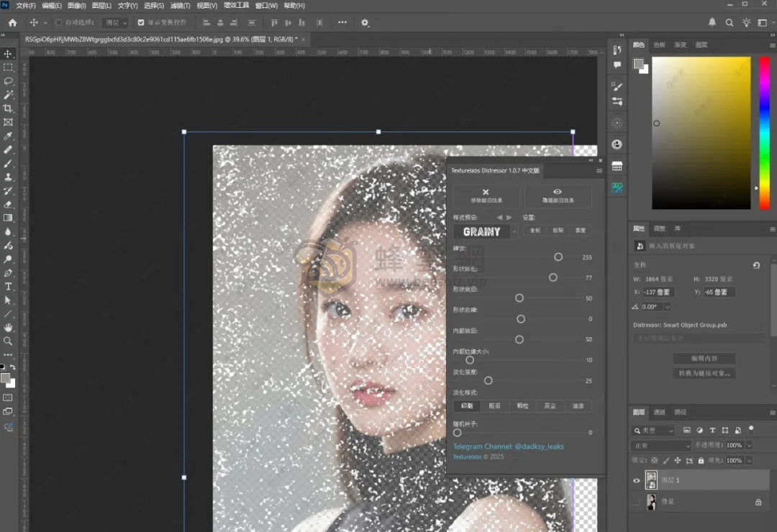Open the rotation angle dropdown in Properties
Viewport: 777px width, 532px height.
[x=668, y=307]
